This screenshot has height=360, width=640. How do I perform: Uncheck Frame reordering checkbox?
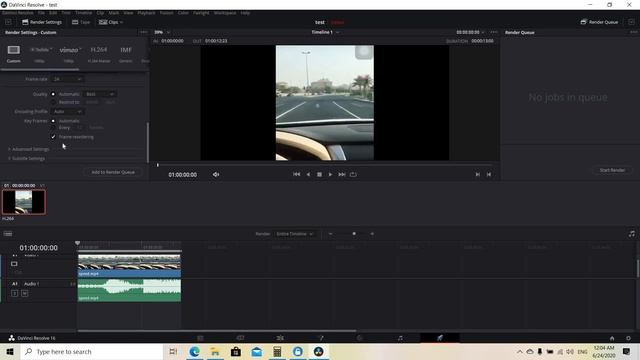[x=53, y=137]
